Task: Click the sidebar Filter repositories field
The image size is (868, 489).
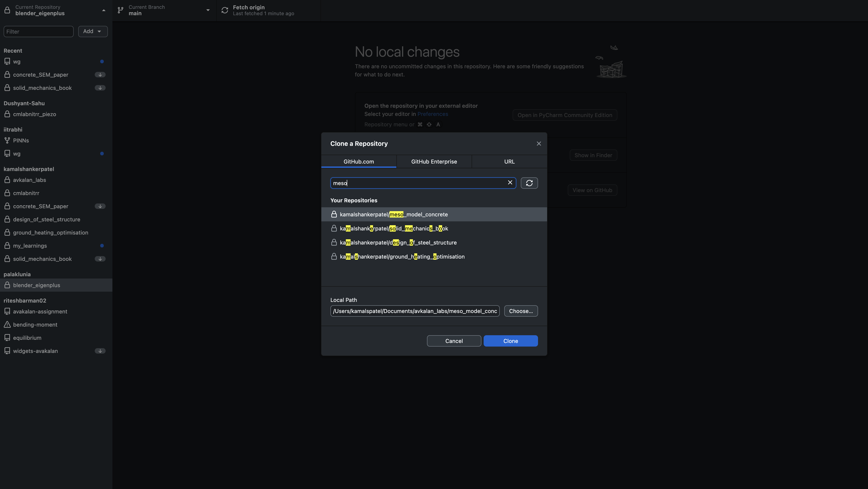Action: (x=38, y=31)
